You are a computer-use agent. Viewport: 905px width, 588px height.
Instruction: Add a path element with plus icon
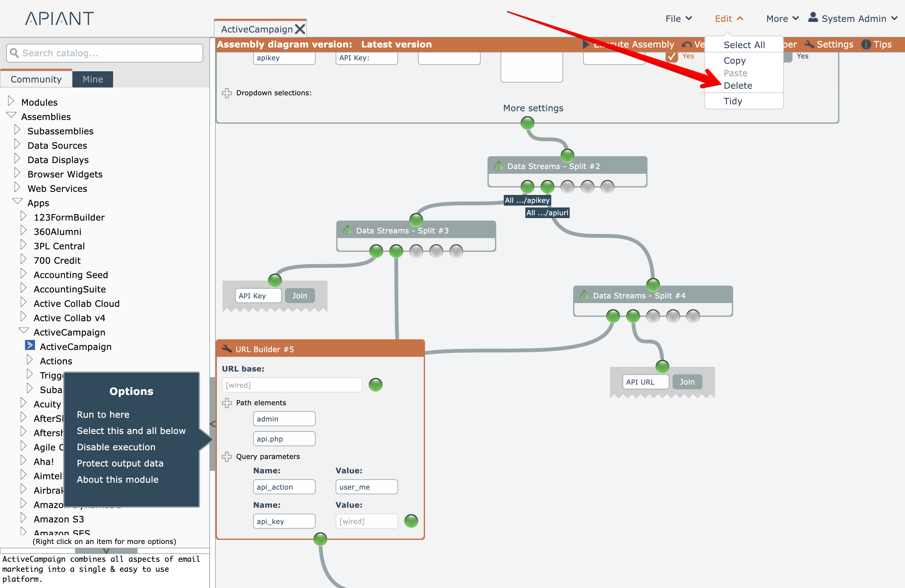(x=227, y=402)
